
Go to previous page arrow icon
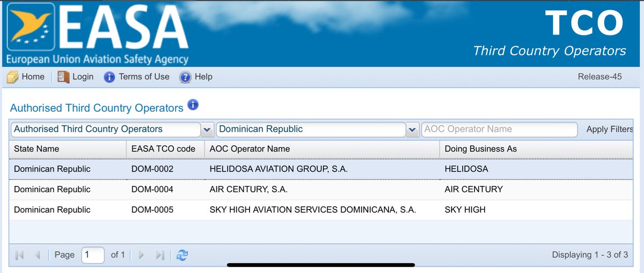point(38,255)
